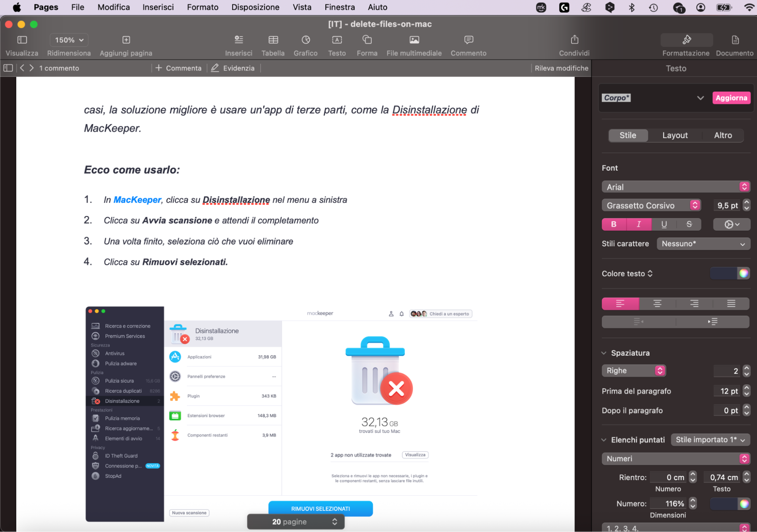
Task: Switch to the Layout tab
Action: 675,135
